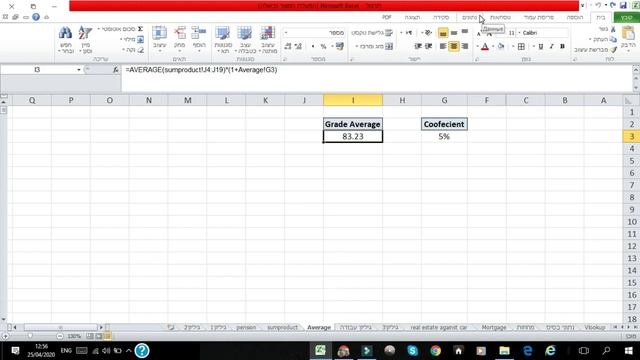Open the cell Format button

(x=160, y=39)
